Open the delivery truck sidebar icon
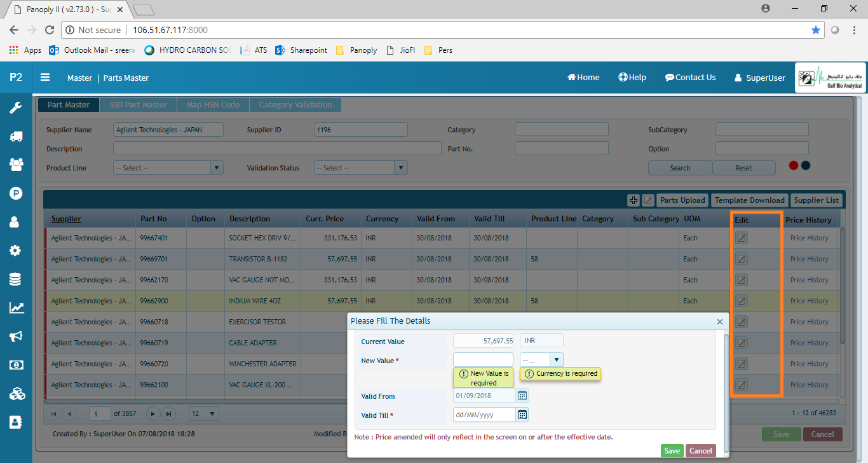The image size is (868, 463). pos(16,136)
